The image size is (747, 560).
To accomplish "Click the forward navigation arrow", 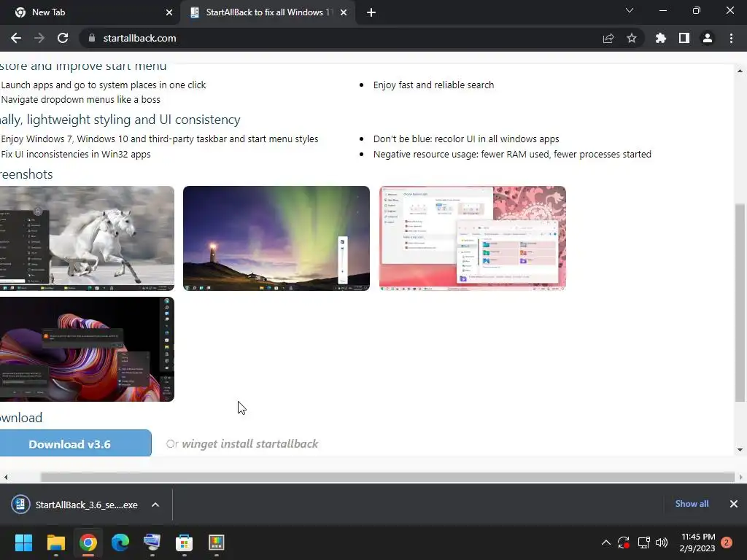I will (x=39, y=38).
